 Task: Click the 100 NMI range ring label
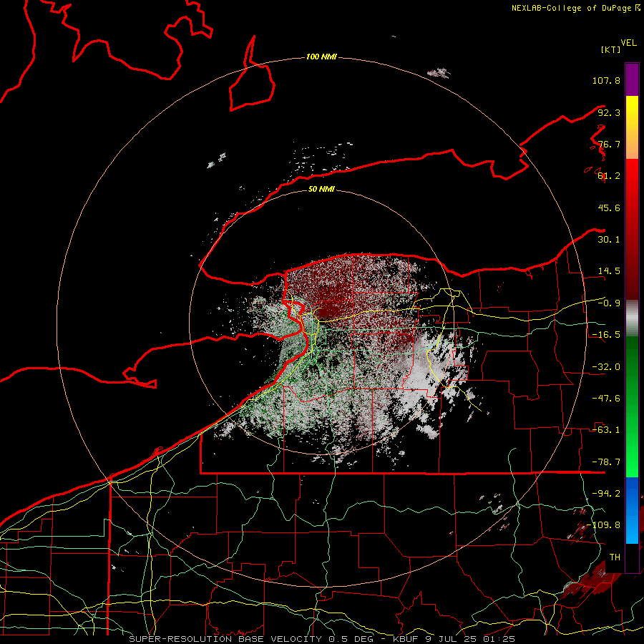point(321,57)
